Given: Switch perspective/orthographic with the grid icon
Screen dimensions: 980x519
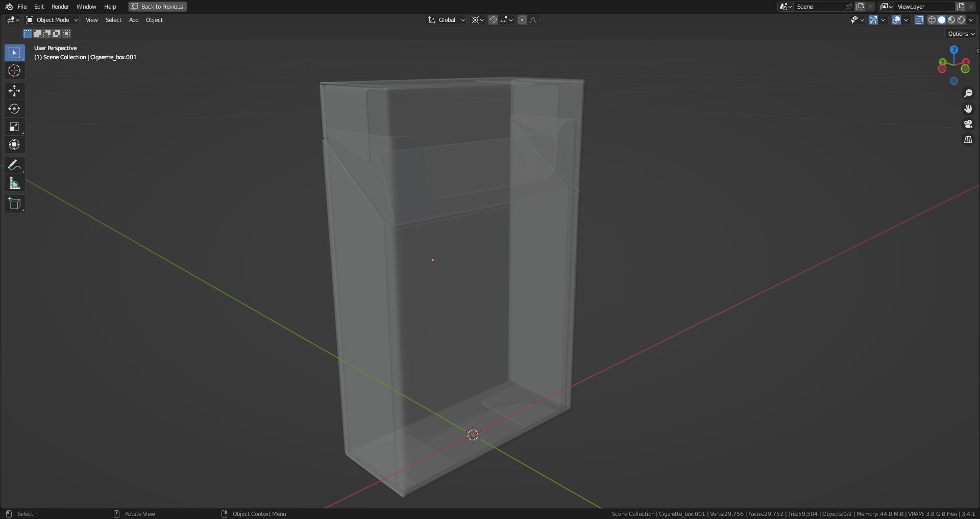Looking at the screenshot, I should click(968, 139).
